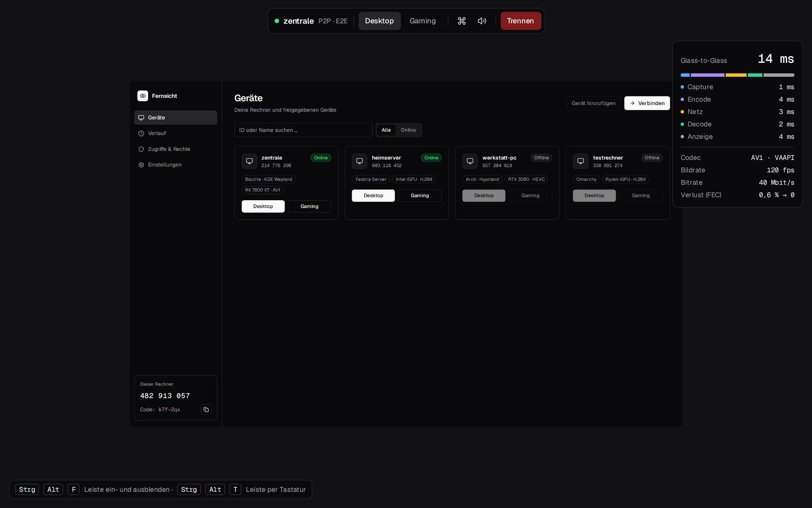Start Gaming session on heimserver card
The image size is (812, 508).
pyautogui.click(x=420, y=196)
